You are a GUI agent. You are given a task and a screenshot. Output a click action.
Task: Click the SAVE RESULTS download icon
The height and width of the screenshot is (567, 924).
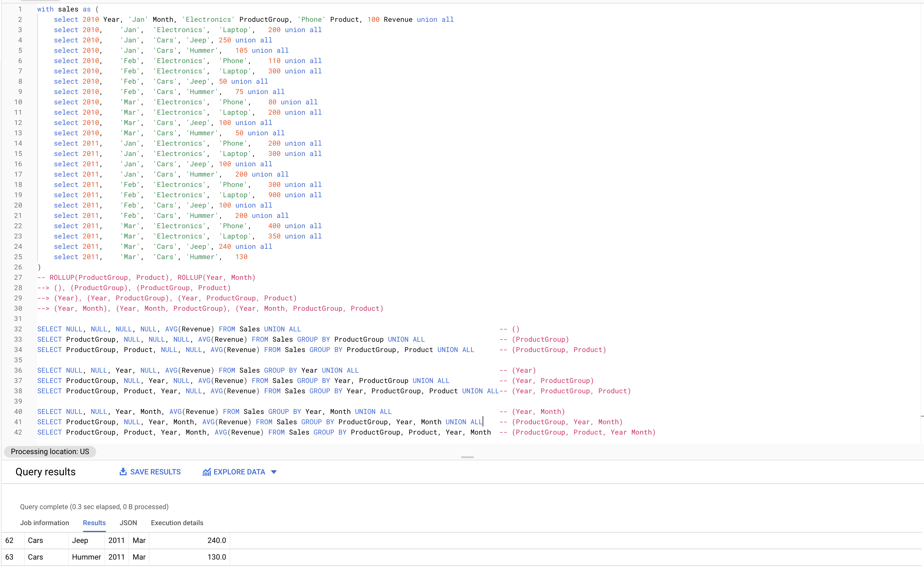pyautogui.click(x=123, y=472)
